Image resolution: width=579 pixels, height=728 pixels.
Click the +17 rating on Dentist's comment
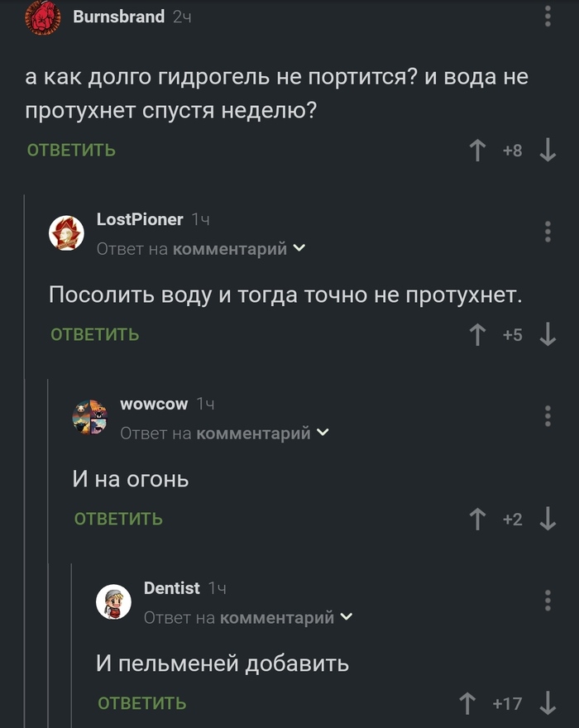[508, 702]
